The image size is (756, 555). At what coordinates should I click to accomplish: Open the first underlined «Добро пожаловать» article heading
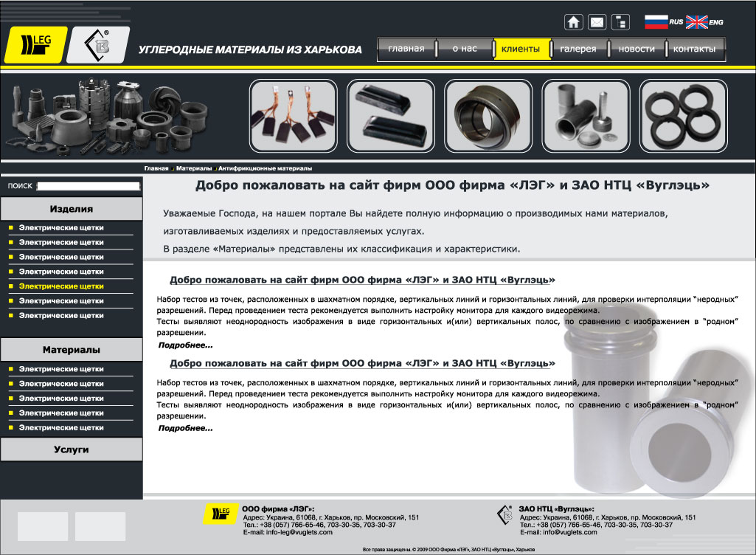(362, 280)
